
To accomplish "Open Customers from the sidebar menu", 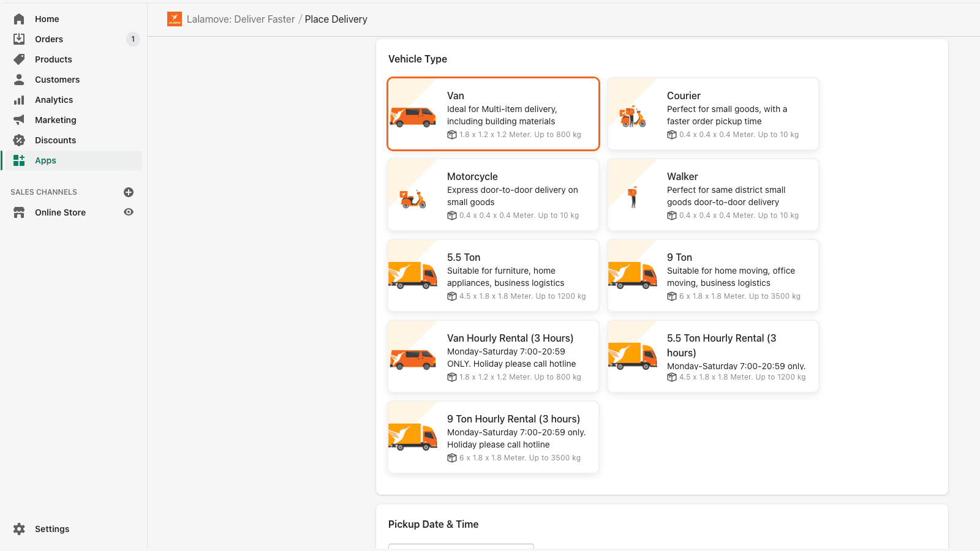I will [x=19, y=79].
